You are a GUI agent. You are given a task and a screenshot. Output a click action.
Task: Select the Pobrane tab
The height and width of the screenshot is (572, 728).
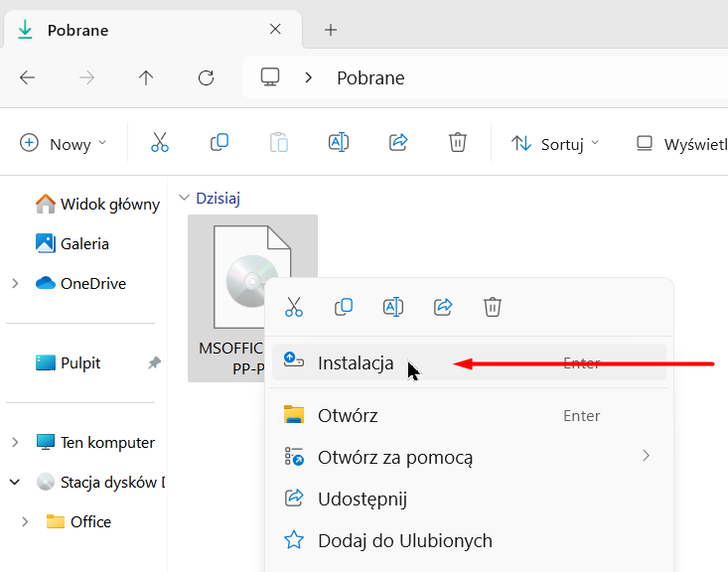pos(153,30)
